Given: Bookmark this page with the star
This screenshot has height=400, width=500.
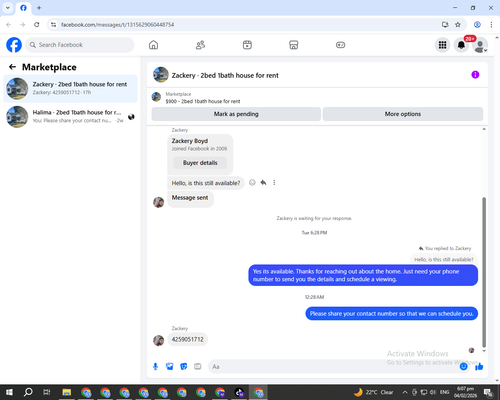Looking at the screenshot, I should (x=458, y=25).
